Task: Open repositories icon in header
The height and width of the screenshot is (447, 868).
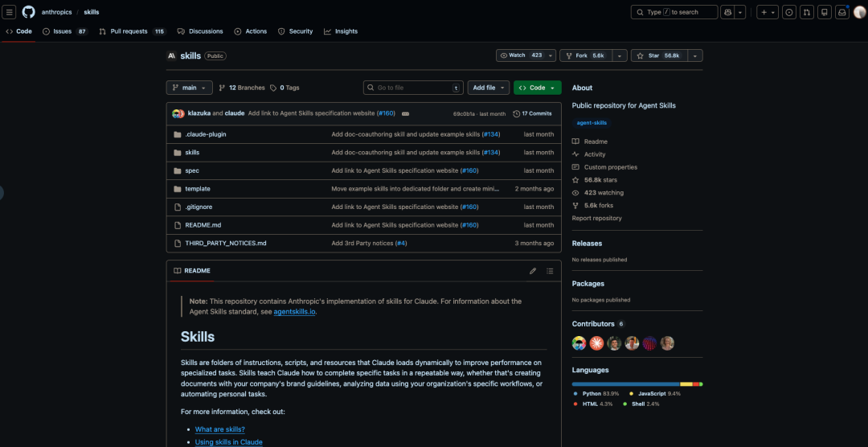Action: [x=825, y=12]
